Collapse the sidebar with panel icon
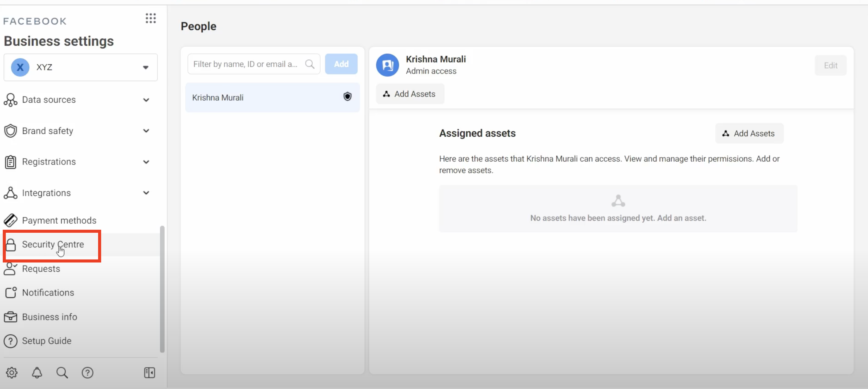The height and width of the screenshot is (389, 868). [149, 372]
